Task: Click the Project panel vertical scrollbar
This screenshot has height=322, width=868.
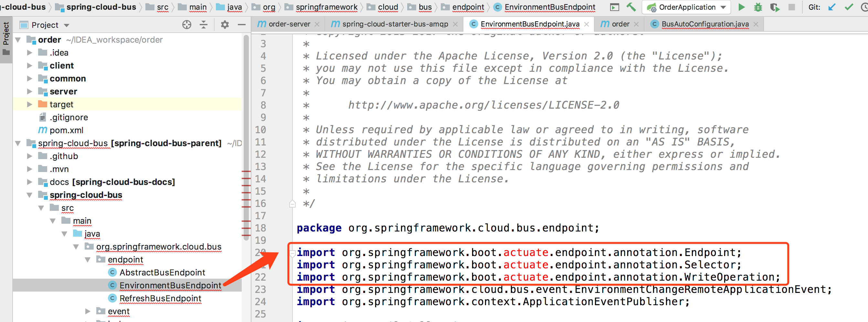Action: click(246, 138)
